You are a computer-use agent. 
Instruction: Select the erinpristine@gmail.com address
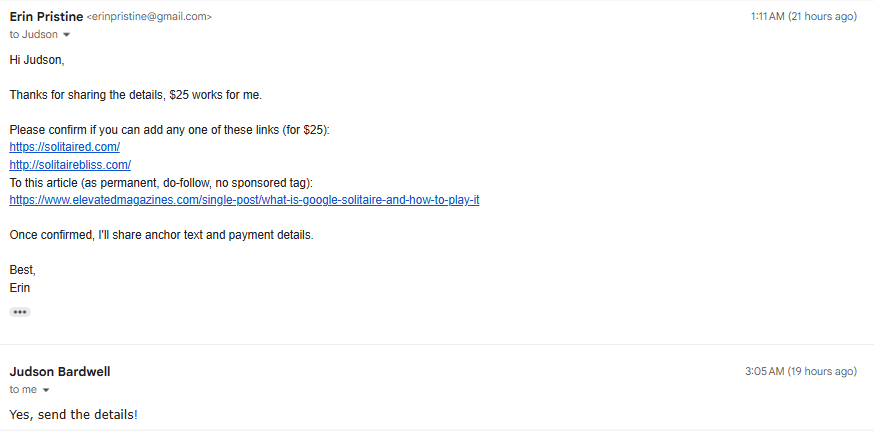pos(149,17)
